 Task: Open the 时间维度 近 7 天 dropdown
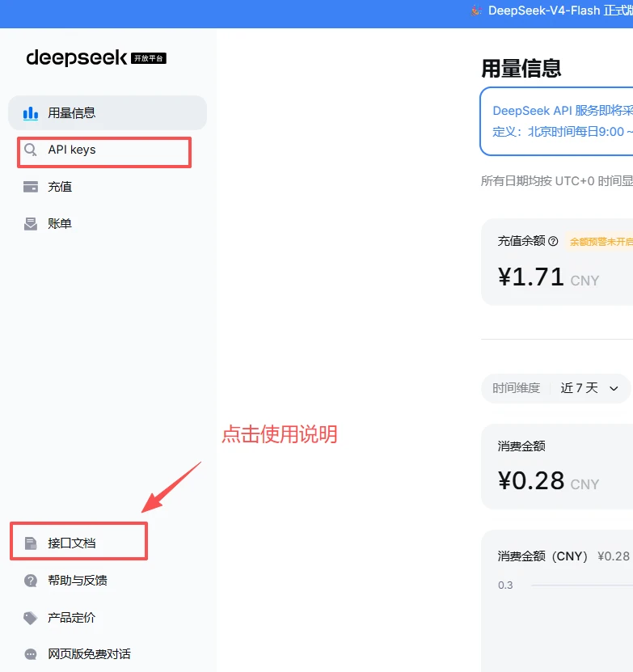point(556,388)
